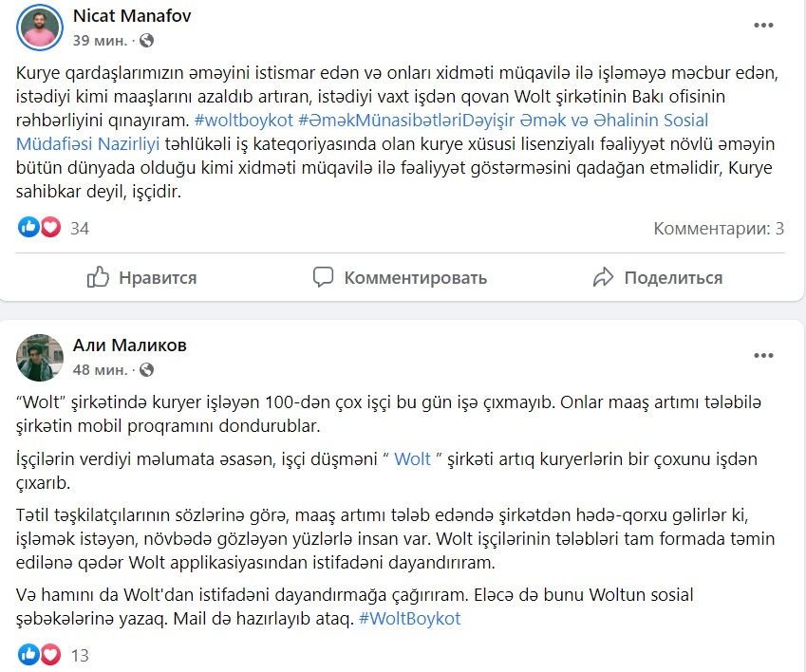
Task: Open the three-dot menu on Али Маликов's post
Action: click(763, 356)
